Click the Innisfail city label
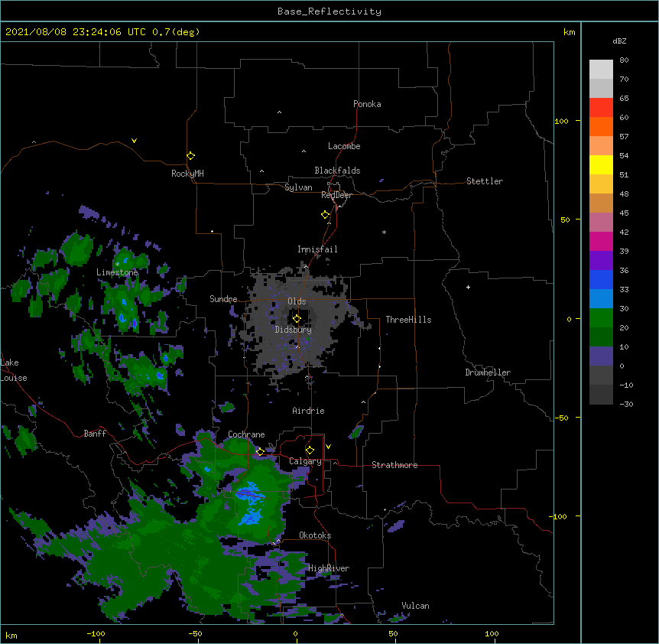Screen dimensions: 659x644 (317, 249)
